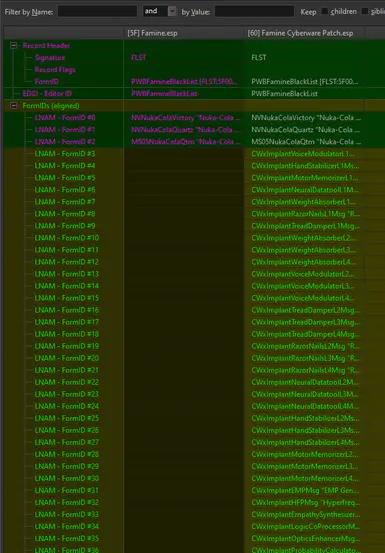This screenshot has height=553, width=385.
Task: Click the filter by Value field
Action: point(254,11)
